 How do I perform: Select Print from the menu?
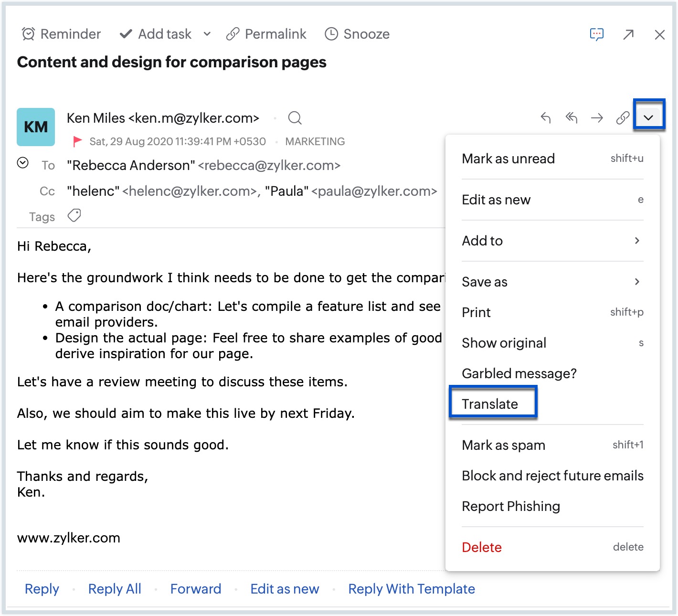[x=553, y=312]
